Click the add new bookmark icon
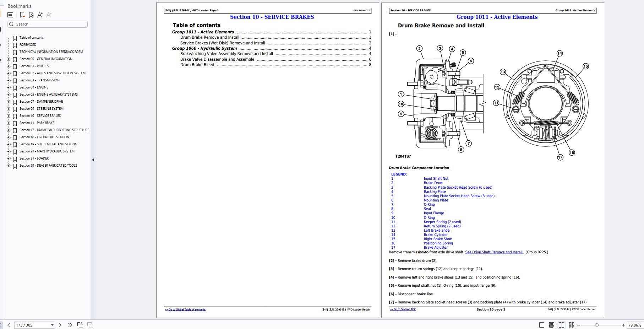644x329 pixels. tap(22, 15)
